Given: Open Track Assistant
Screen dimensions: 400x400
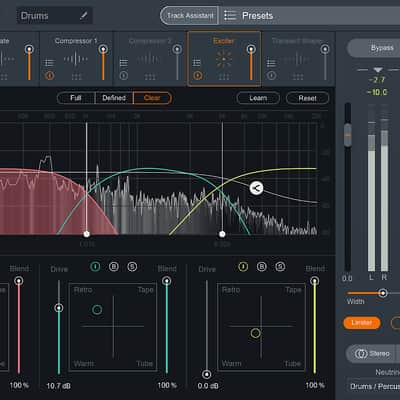Looking at the screenshot, I should tap(190, 16).
